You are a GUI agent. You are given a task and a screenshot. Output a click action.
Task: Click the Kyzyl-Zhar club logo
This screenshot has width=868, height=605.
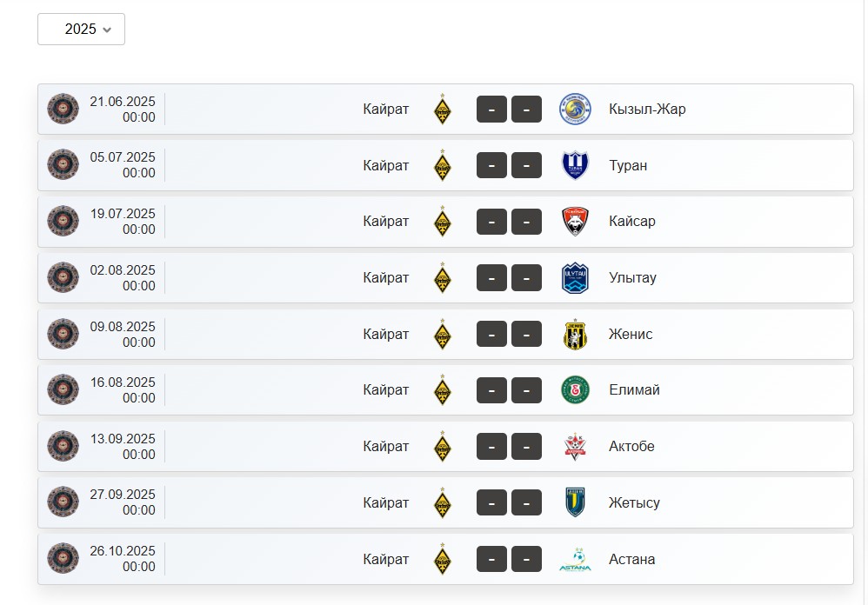tap(575, 109)
